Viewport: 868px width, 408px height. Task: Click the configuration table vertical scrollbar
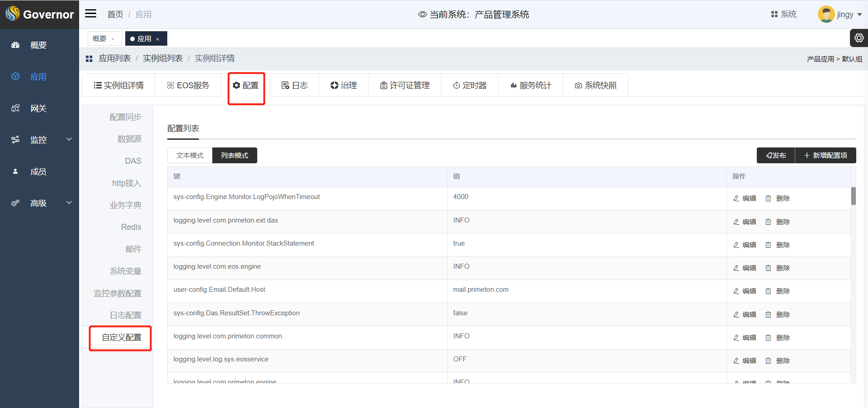point(853,196)
